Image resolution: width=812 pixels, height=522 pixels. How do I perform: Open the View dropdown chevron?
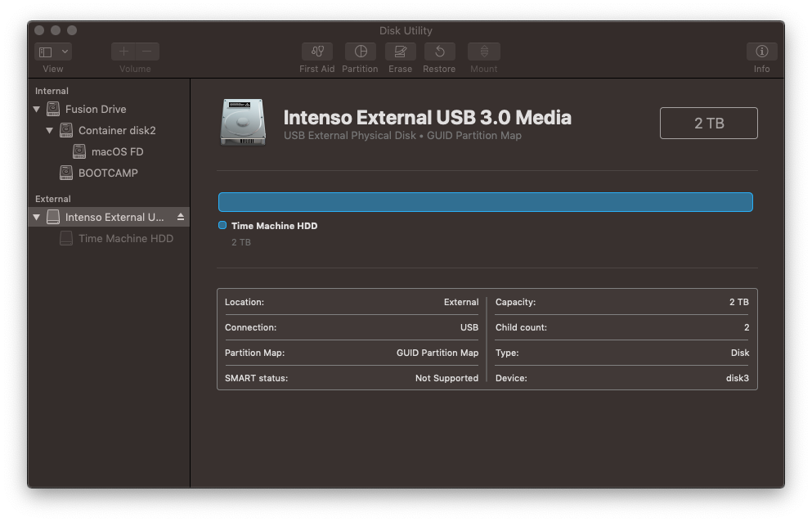[x=65, y=52]
